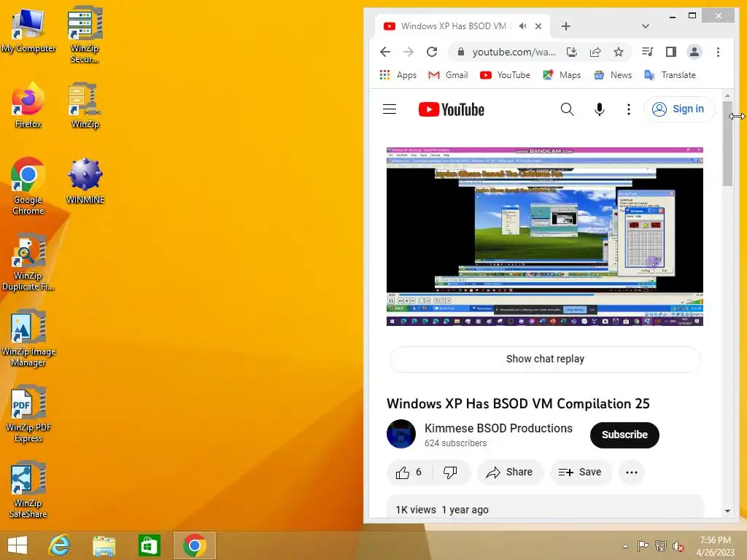Image resolution: width=747 pixels, height=560 pixels.
Task: Open News bookmark
Action: pos(613,75)
